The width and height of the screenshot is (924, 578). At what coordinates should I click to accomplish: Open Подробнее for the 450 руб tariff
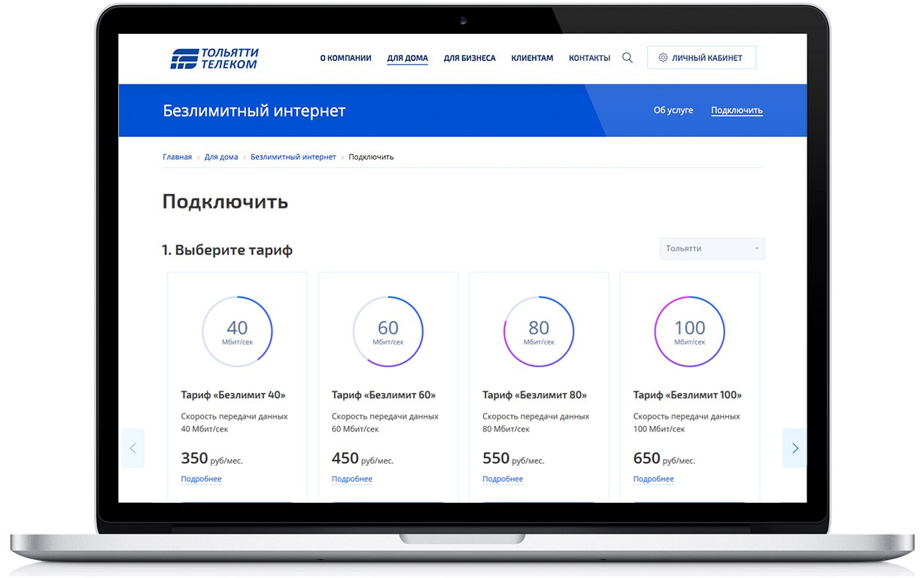click(352, 479)
